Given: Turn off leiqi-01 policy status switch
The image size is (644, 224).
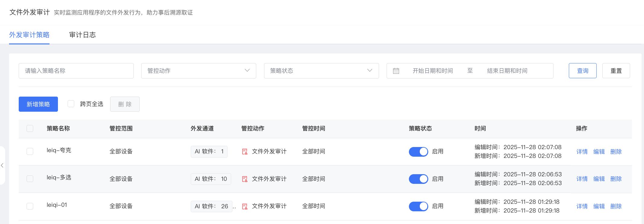Looking at the screenshot, I should [x=418, y=206].
